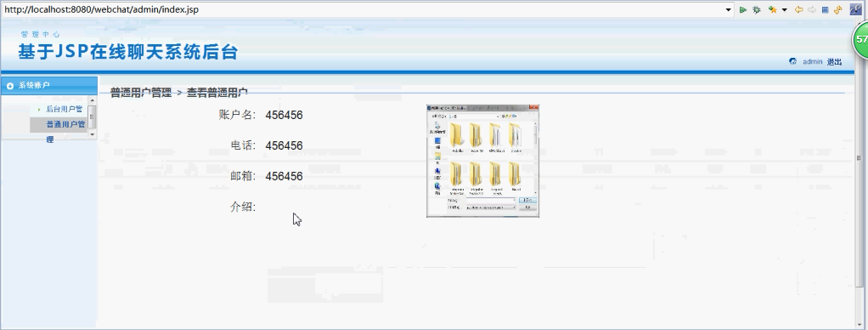Open 后台用户管 in the sidebar

(x=65, y=109)
